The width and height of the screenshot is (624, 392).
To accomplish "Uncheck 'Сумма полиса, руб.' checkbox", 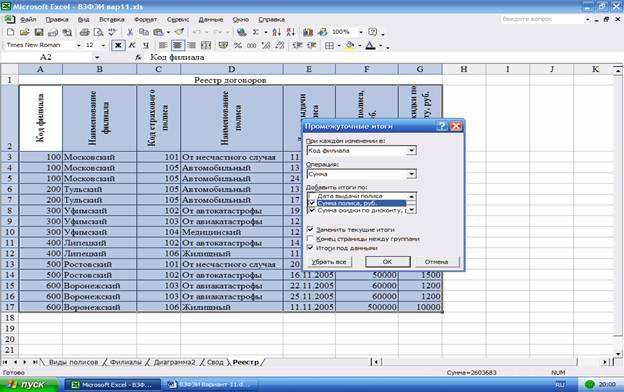I will [x=312, y=203].
